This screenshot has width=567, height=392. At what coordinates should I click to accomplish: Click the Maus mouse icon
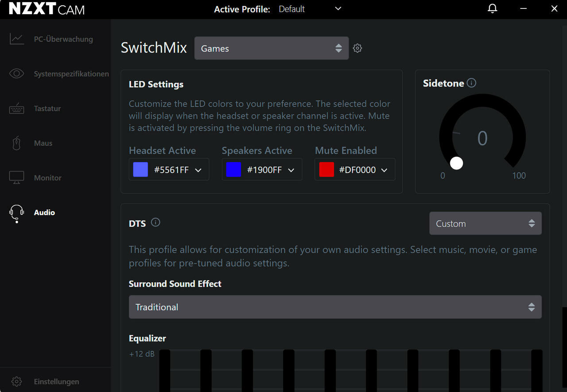coord(17,143)
